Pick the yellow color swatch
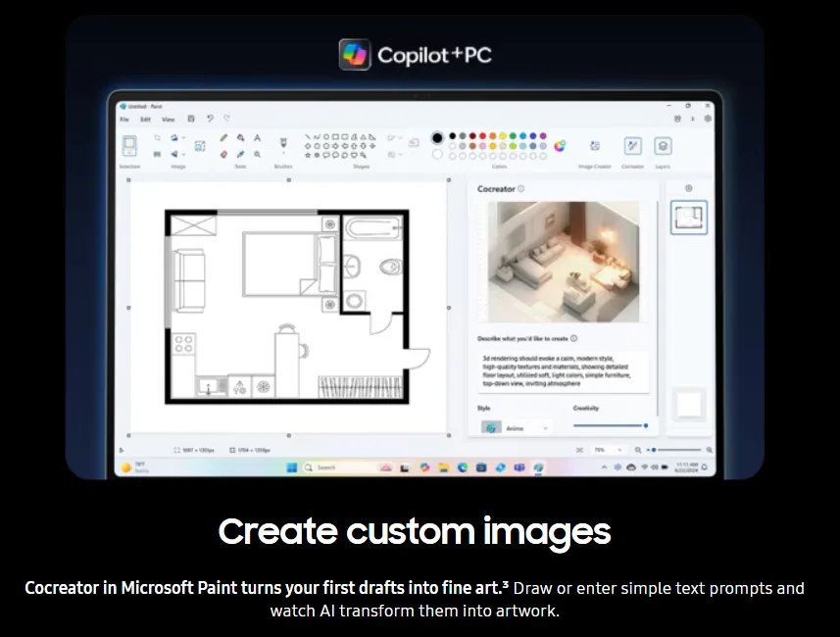The height and width of the screenshot is (637, 840). 503,136
